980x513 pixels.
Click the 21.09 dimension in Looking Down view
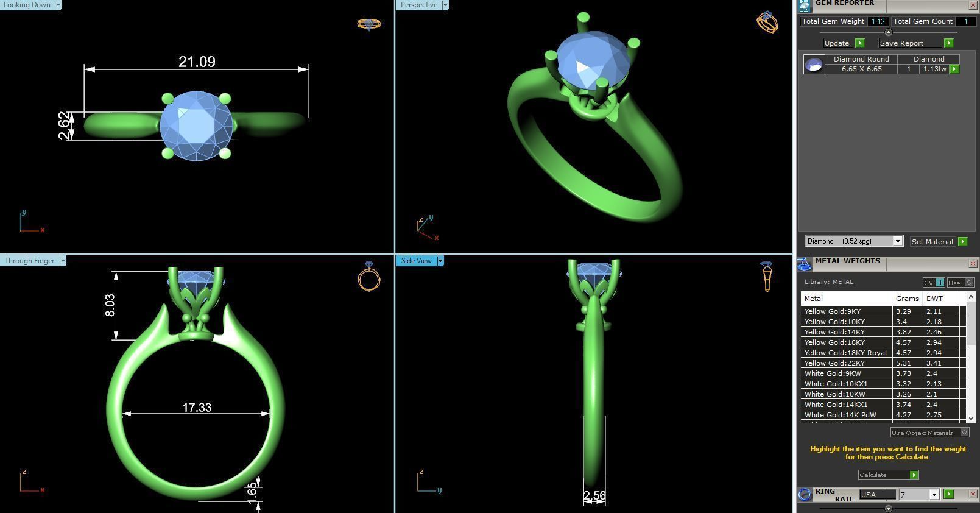pos(197,62)
